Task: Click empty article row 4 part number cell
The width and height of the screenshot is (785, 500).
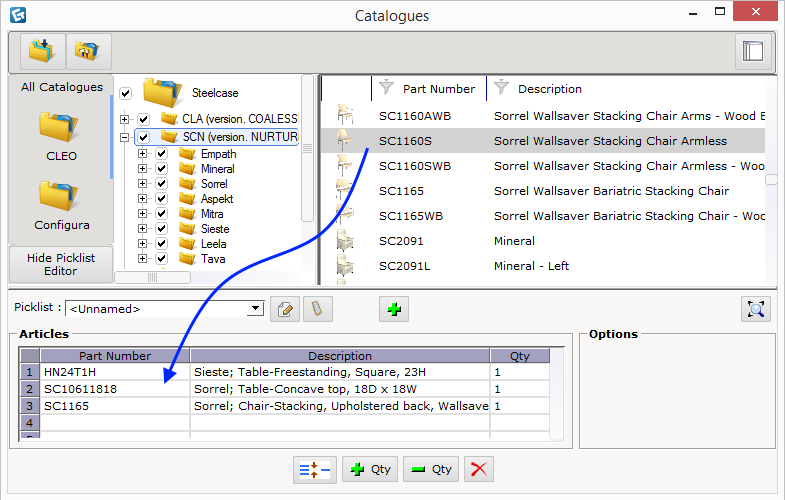Action: (115, 423)
